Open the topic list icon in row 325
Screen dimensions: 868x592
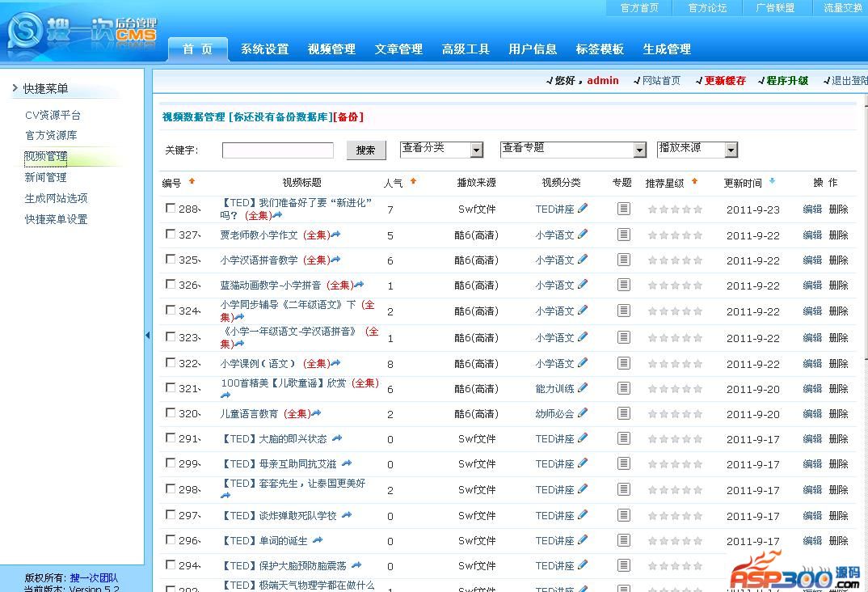(624, 259)
